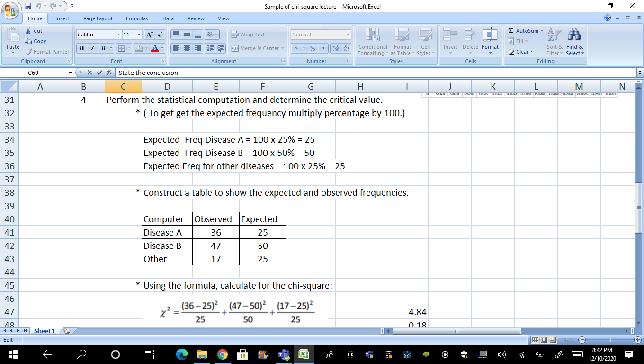Click the Undo icon in Quick Access Toolbar
This screenshot has width=644, height=364.
point(39,6)
